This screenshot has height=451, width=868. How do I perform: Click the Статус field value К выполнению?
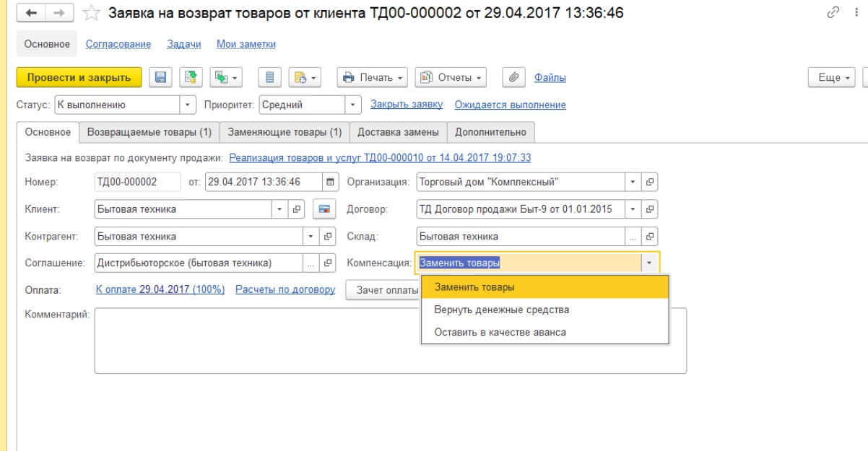pos(117,105)
